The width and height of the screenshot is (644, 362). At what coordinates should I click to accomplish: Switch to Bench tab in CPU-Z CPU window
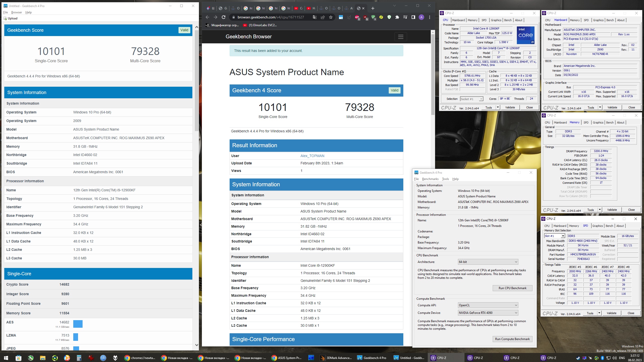click(508, 20)
